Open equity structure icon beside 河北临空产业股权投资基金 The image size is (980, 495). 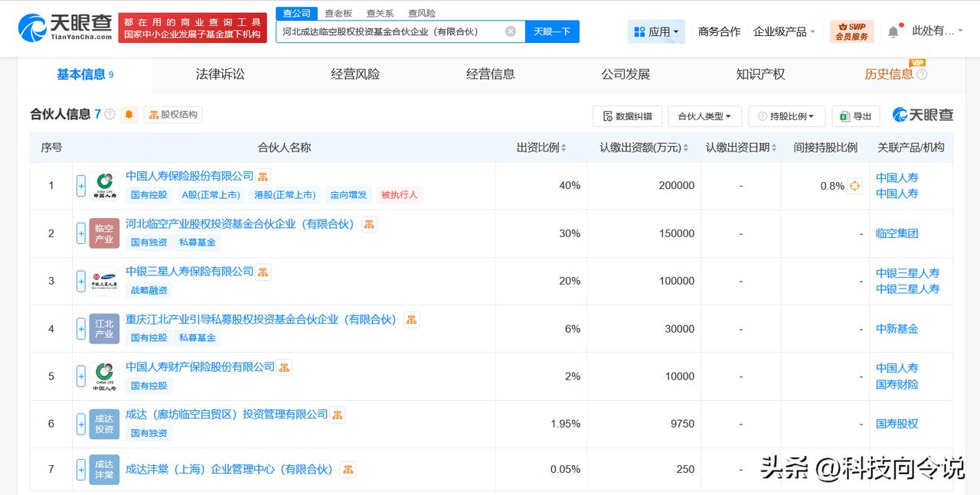tap(369, 224)
